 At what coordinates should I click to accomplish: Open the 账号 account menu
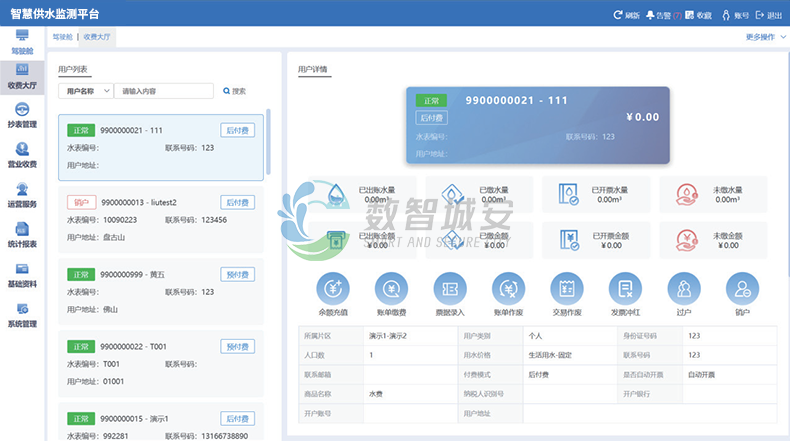tap(735, 16)
